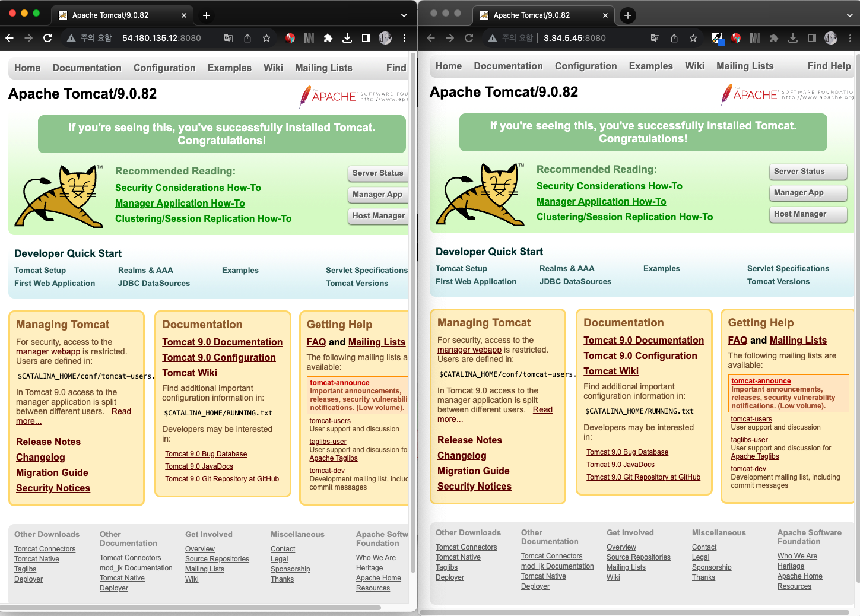The image size is (860, 616).
Task: Open Tomcat 9.0 Bug Database in left window
Action: 206,454
